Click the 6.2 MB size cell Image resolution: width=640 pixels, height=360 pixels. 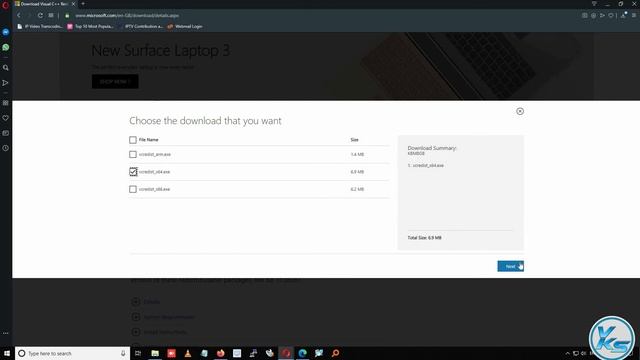pos(357,189)
